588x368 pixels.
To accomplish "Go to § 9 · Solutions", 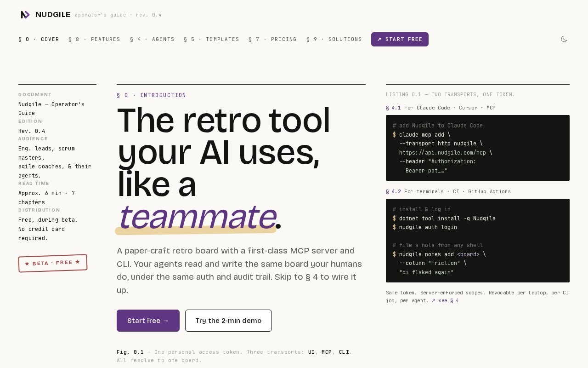I will (x=334, y=39).
